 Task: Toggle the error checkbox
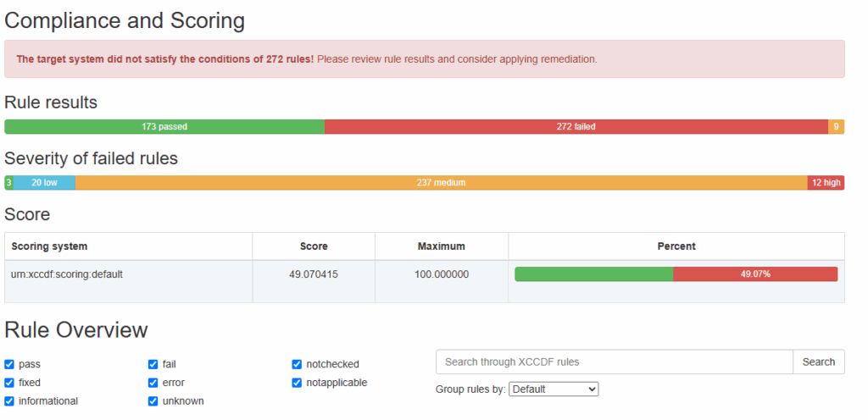(153, 383)
